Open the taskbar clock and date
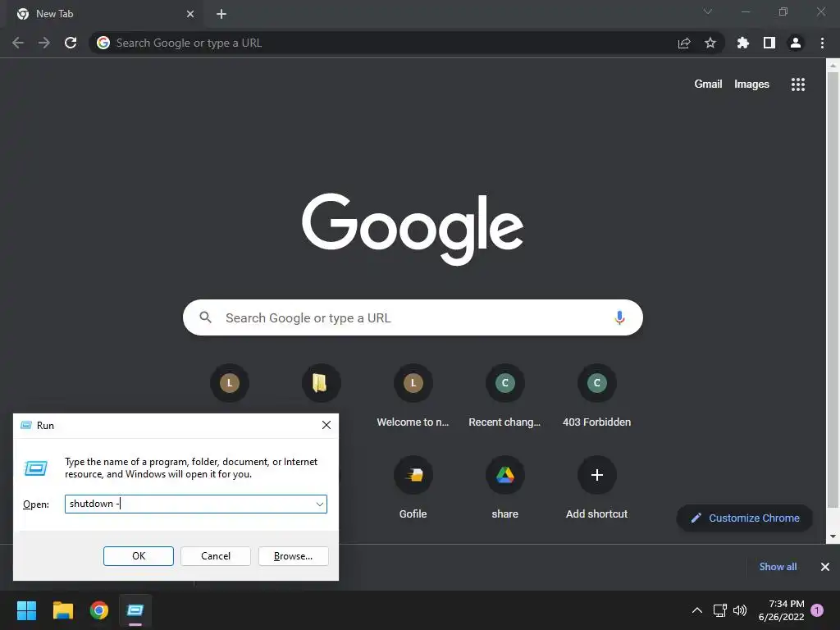Viewport: 840px width, 630px height. pyautogui.click(x=781, y=610)
